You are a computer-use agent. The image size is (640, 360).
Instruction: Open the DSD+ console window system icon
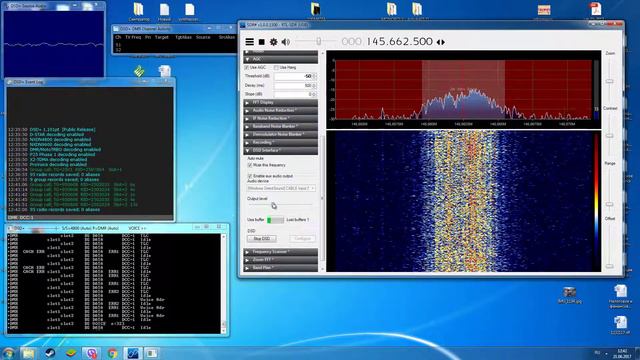pos(9,228)
